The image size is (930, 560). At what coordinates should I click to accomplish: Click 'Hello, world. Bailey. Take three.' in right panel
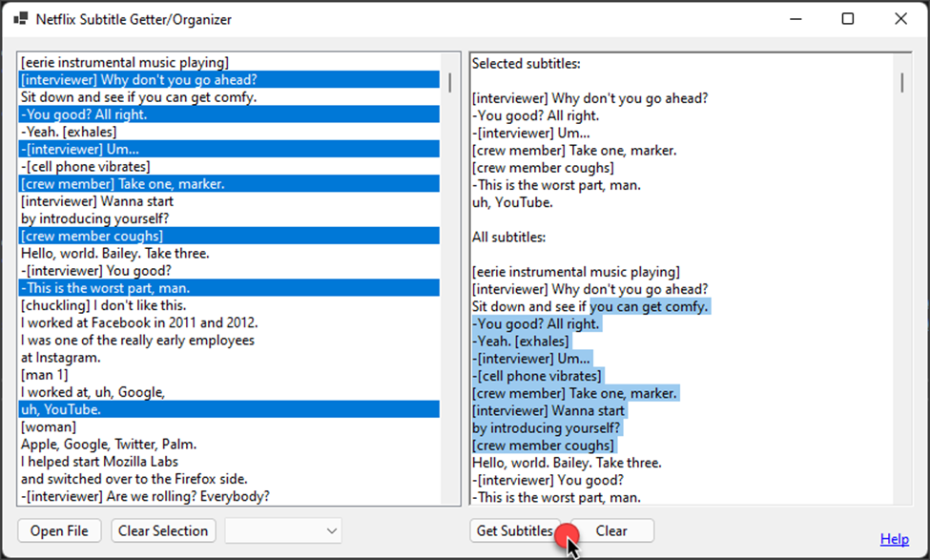[567, 463]
